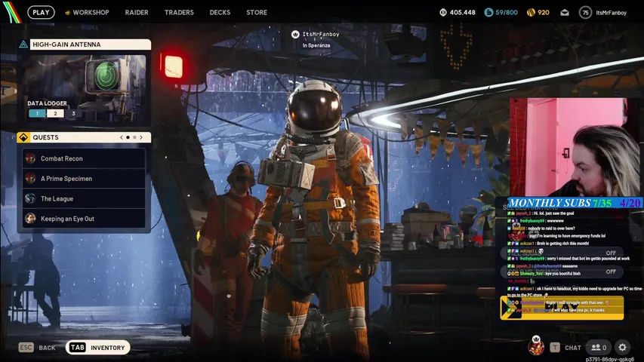Click the blue token icon beside 59/800
This screenshot has height=362, width=644.
(488, 12)
